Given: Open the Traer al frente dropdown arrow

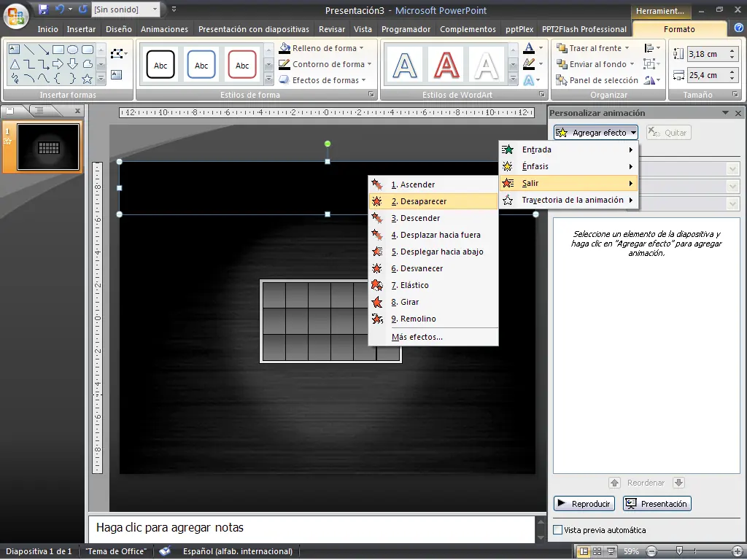Looking at the screenshot, I should coord(627,48).
